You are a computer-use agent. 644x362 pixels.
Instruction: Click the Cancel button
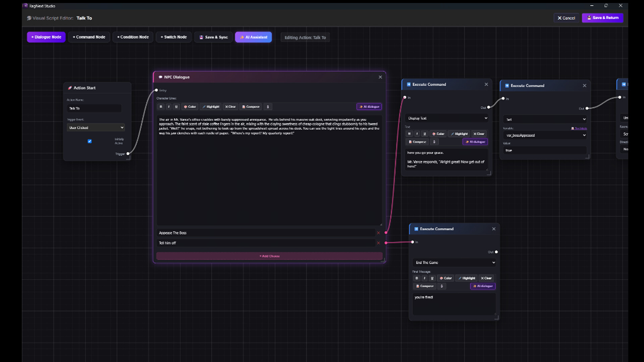(x=566, y=18)
